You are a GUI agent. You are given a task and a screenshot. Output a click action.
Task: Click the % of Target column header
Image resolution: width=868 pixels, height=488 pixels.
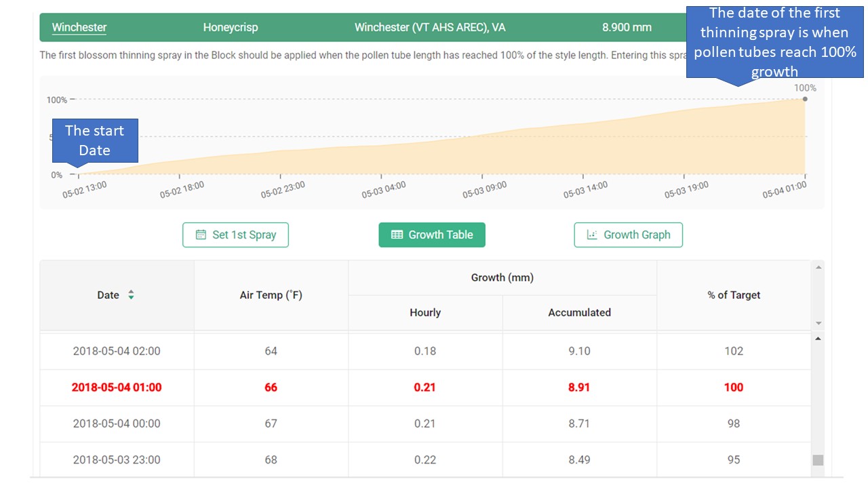tap(734, 296)
